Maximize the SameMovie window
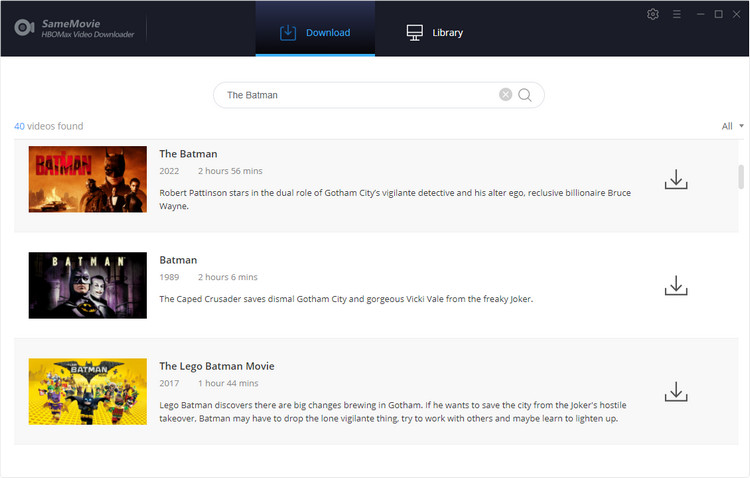The width and height of the screenshot is (750, 478). coord(718,14)
